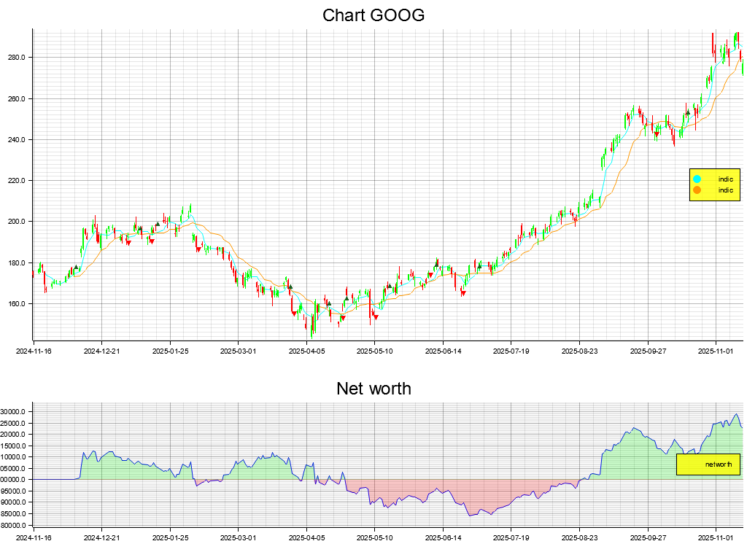Click 2025-07-19 date label under GOOG chart
747x560 pixels.
tap(511, 351)
